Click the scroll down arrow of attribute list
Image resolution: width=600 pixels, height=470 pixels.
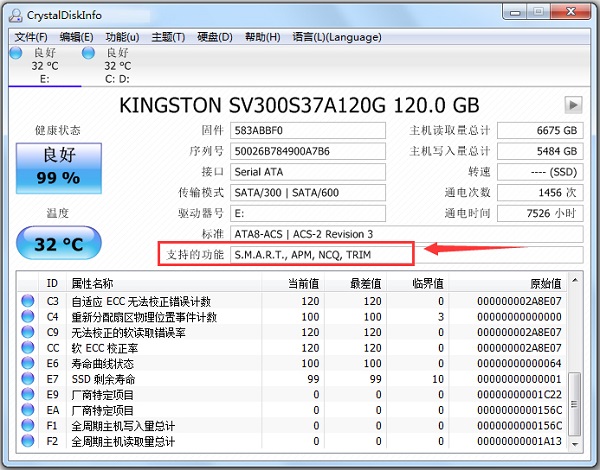pyautogui.click(x=575, y=444)
